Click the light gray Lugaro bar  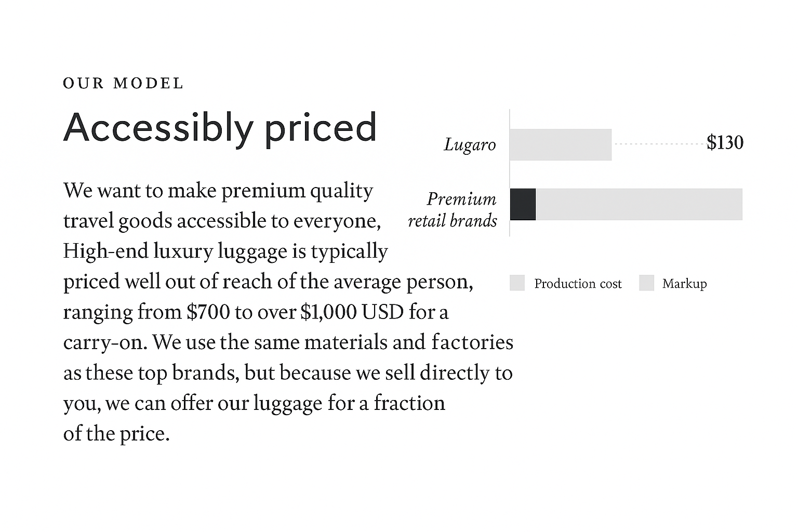(561, 144)
